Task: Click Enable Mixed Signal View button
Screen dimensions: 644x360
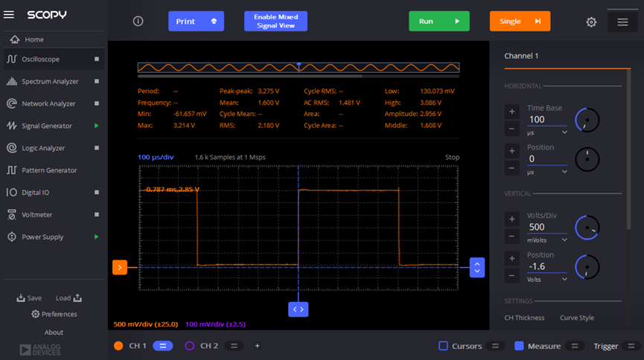Action: click(275, 22)
